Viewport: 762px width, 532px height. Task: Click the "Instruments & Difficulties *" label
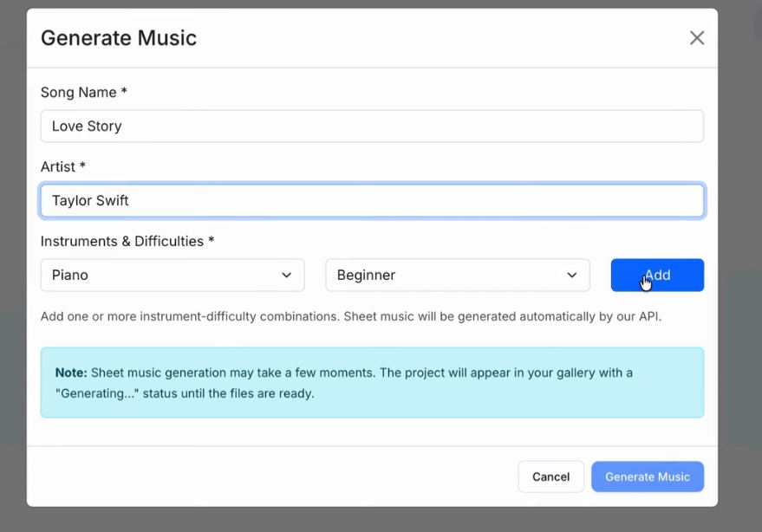(x=127, y=241)
